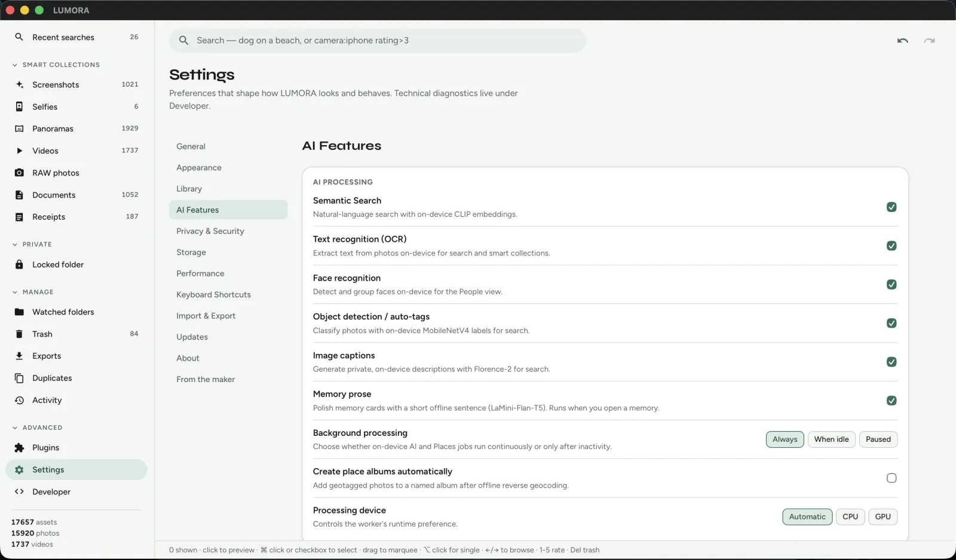Click the Videos play icon
The image size is (956, 560).
click(19, 151)
